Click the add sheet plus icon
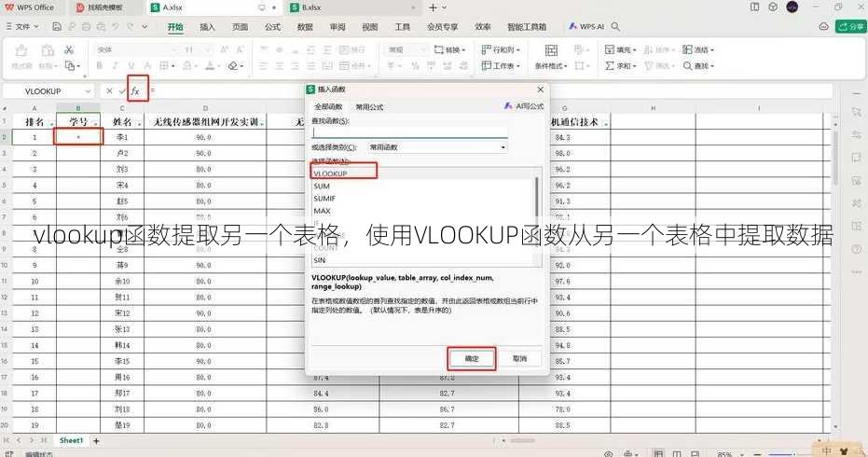Viewport: 868px width, 457px height. coord(96,441)
